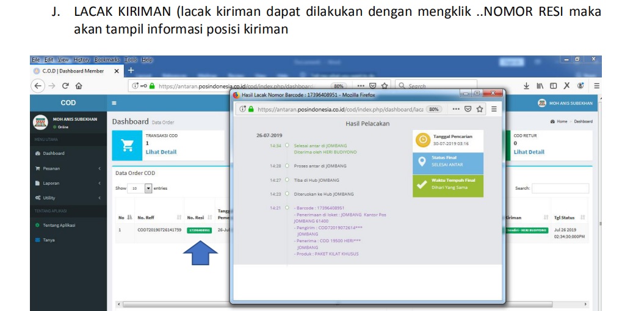Sort table by No. Reff column
This screenshot has width=644, height=311.
tap(159, 218)
